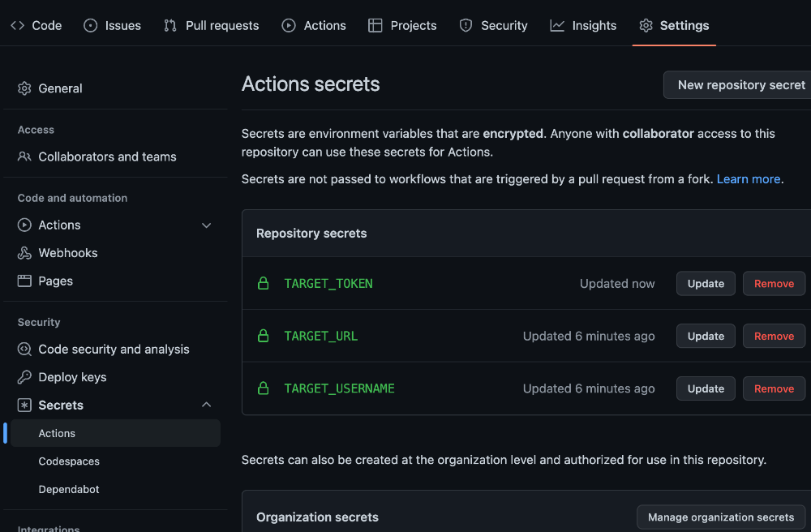Click the Repository secrets heading
Screen dimensions: 811x532
click(311, 234)
